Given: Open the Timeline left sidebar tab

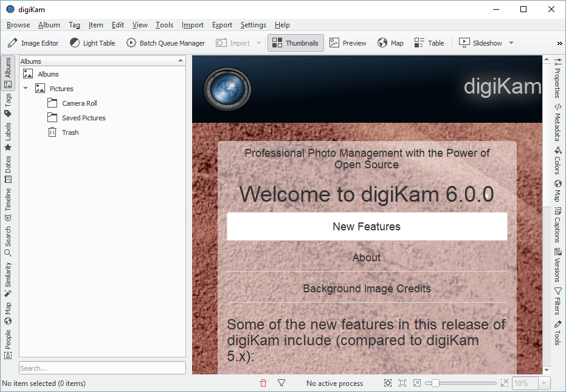Looking at the screenshot, I should click(x=8, y=204).
